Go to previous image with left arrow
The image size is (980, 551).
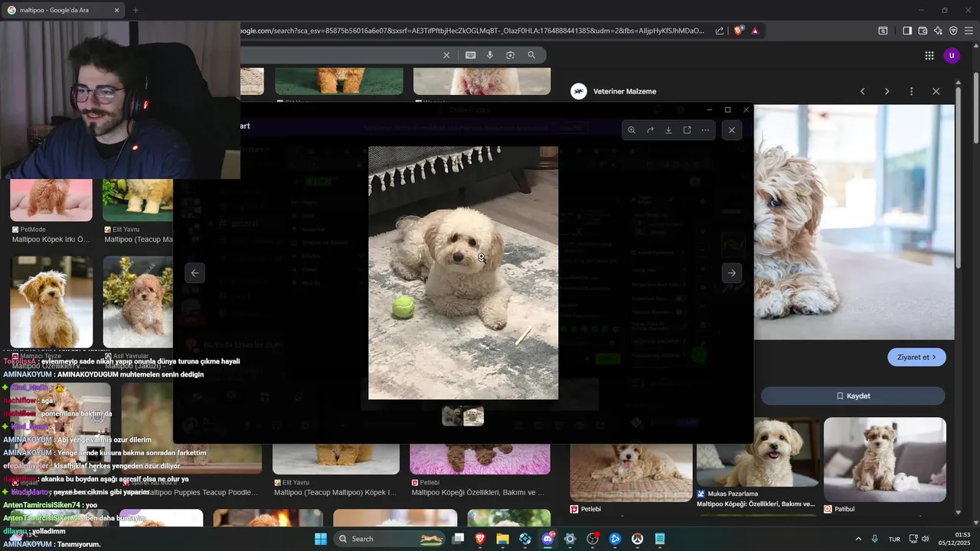[x=195, y=273]
